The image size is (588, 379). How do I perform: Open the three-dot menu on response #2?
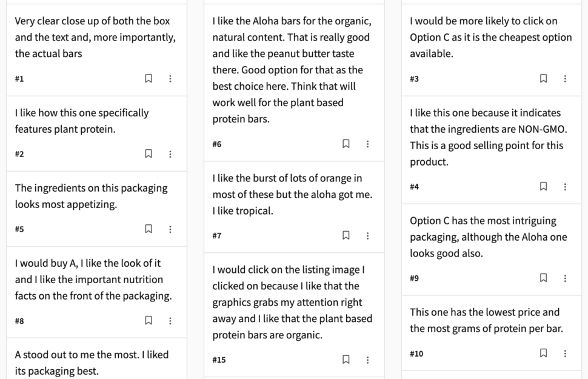(170, 154)
